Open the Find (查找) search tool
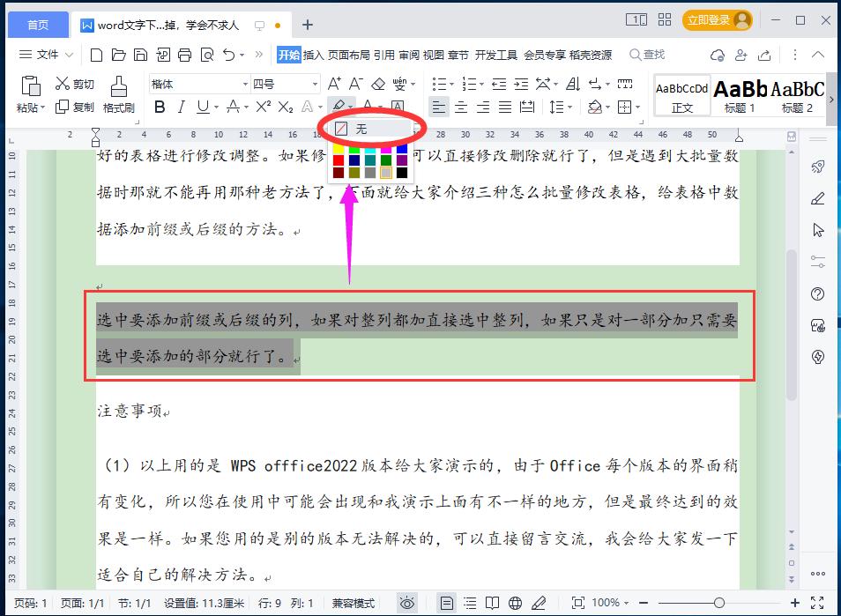Viewport: 841px width, 616px height. 650,54
